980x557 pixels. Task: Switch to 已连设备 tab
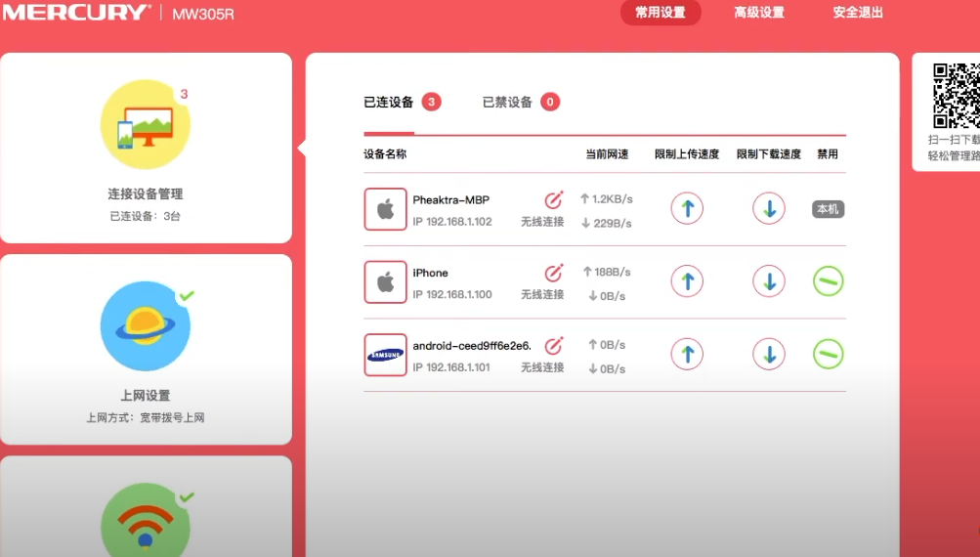[389, 103]
